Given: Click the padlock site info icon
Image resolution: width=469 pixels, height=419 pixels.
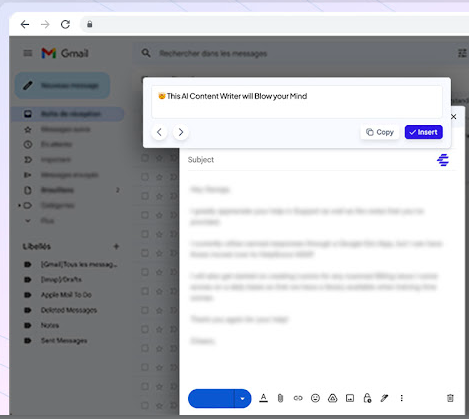Looking at the screenshot, I should tap(90, 24).
